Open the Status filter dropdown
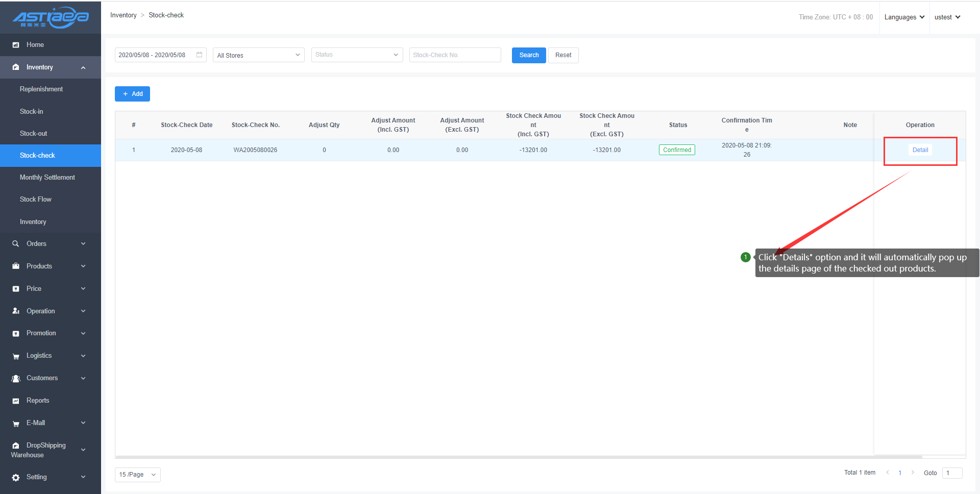The image size is (980, 494). [357, 55]
